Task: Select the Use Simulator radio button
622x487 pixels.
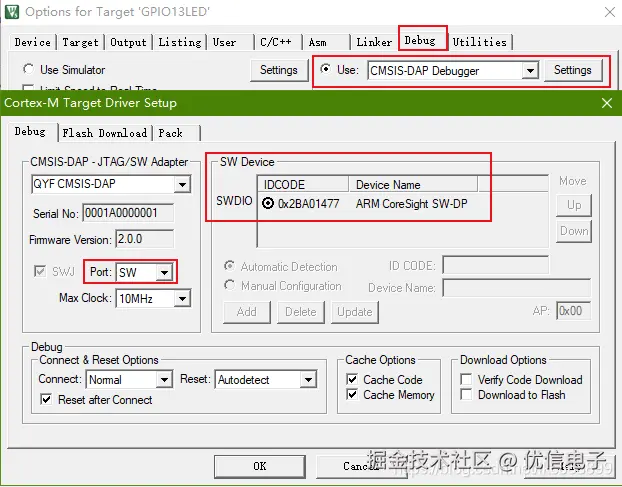Action: (28, 69)
